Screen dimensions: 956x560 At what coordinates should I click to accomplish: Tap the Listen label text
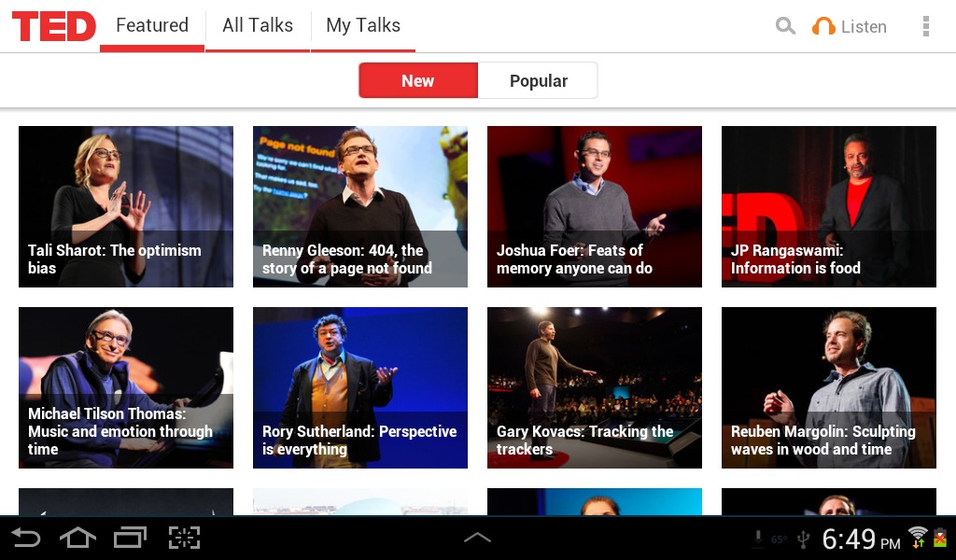pyautogui.click(x=864, y=27)
